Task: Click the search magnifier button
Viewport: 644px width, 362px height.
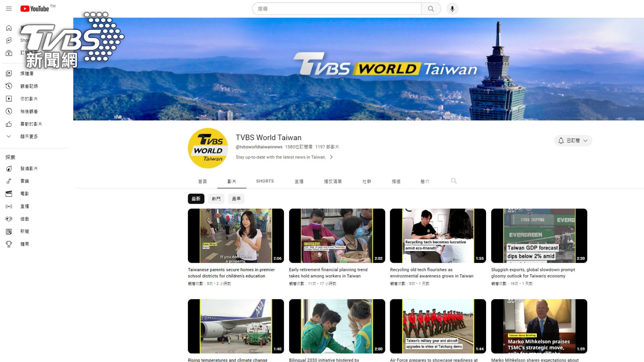Action: coord(431,9)
